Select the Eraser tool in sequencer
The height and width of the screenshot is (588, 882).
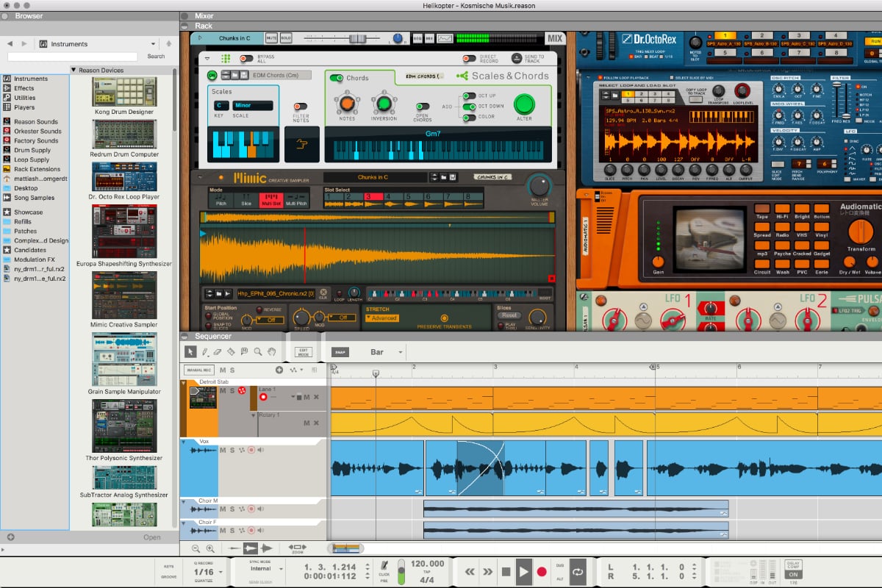[218, 352]
